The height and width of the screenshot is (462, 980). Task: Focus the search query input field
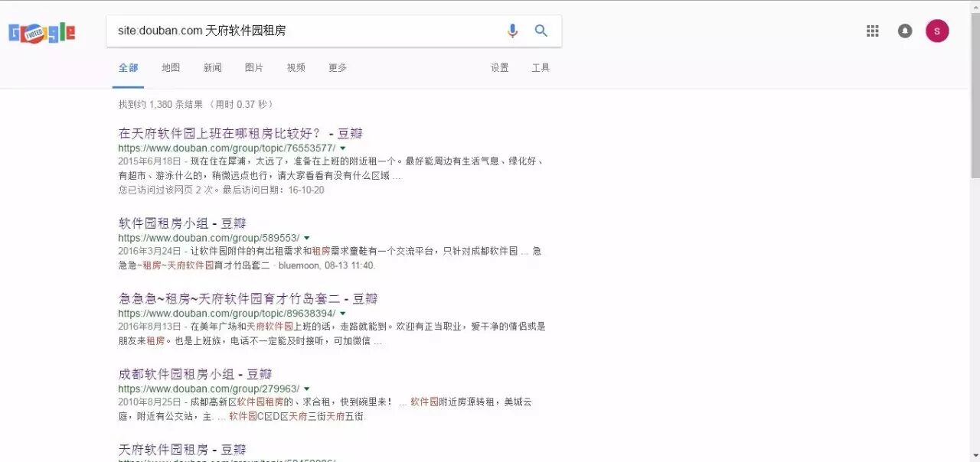[306, 31]
